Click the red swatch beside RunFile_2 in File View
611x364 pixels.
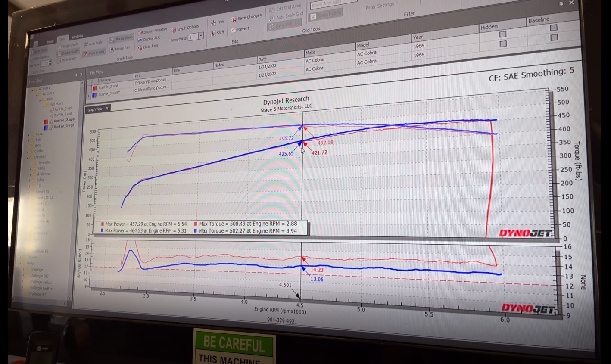tap(94, 88)
